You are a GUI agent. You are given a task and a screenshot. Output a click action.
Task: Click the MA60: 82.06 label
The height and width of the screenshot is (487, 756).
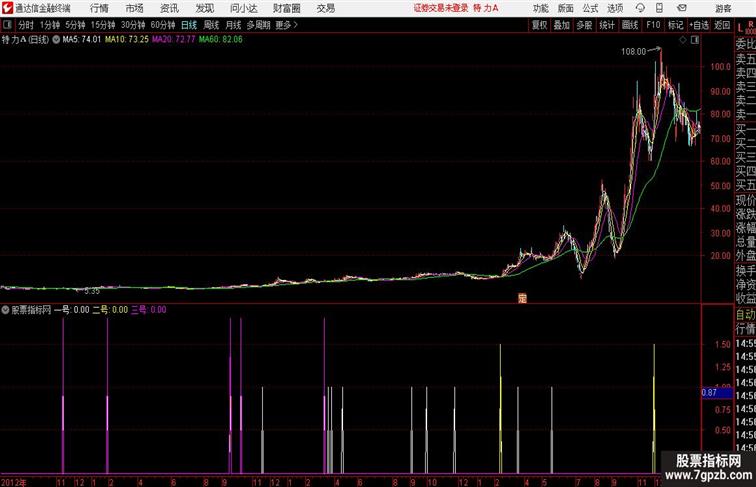coord(221,40)
